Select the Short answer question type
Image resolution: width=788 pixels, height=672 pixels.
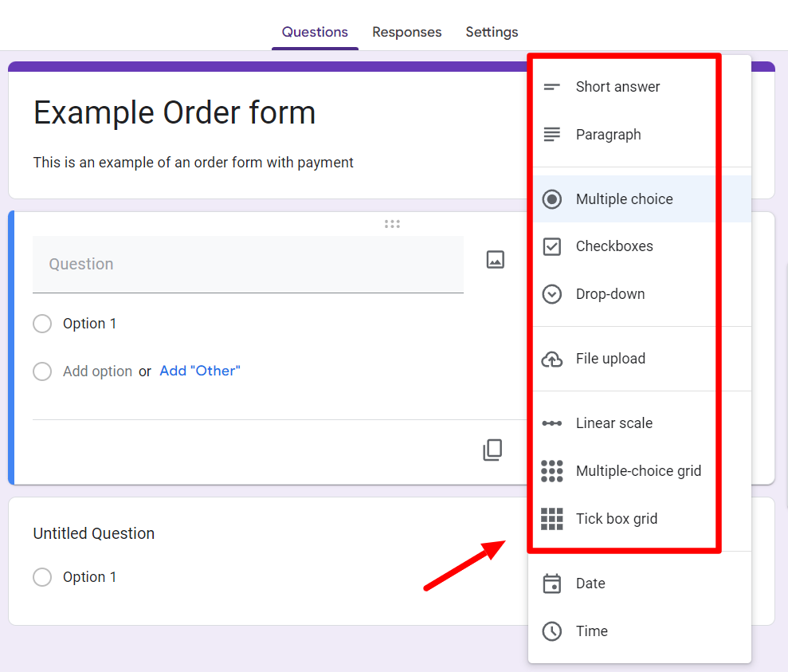[617, 87]
